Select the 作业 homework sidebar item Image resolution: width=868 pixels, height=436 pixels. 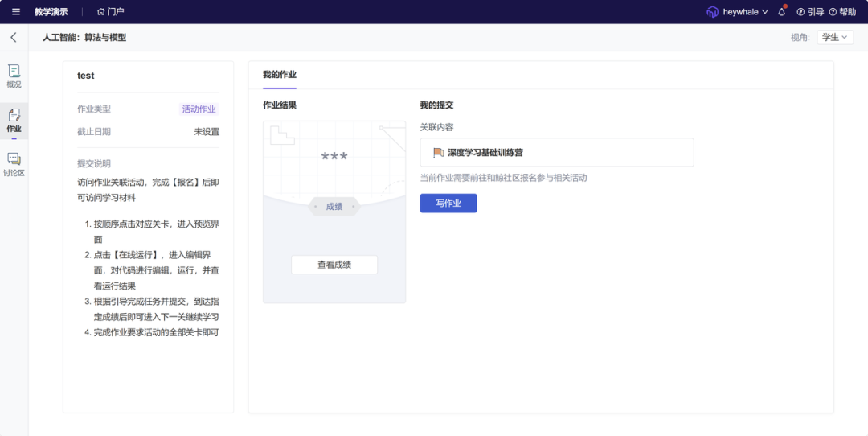14,121
